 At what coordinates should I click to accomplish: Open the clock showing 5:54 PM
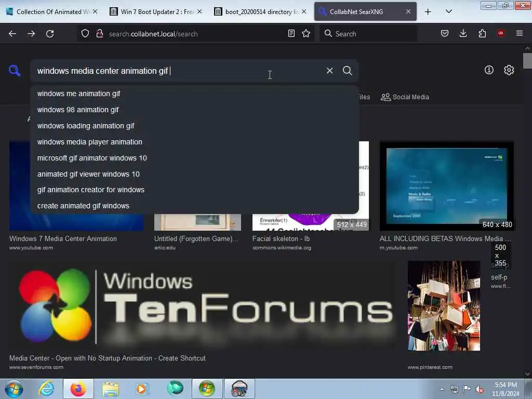(506, 389)
